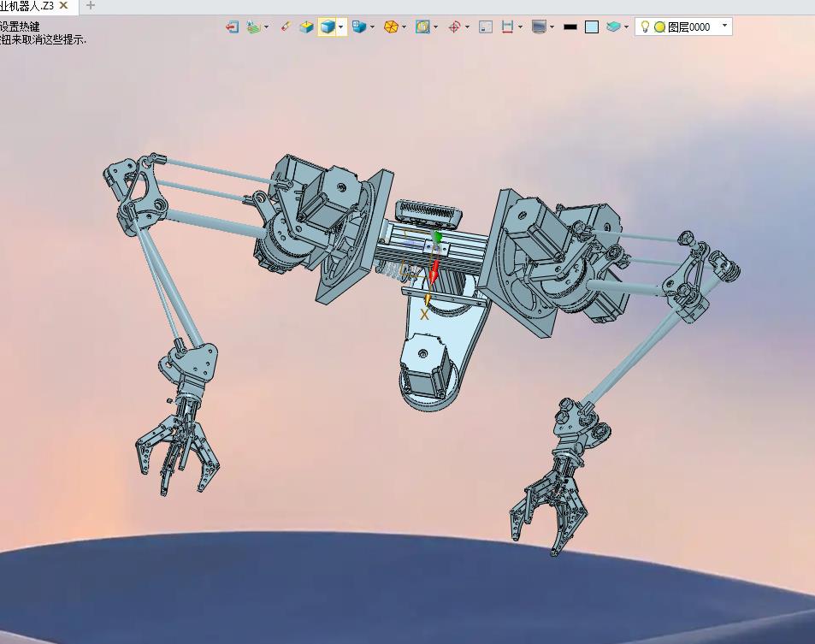815x644 pixels.
Task: Click the green layered view toolbar icon
Action: coord(253,27)
